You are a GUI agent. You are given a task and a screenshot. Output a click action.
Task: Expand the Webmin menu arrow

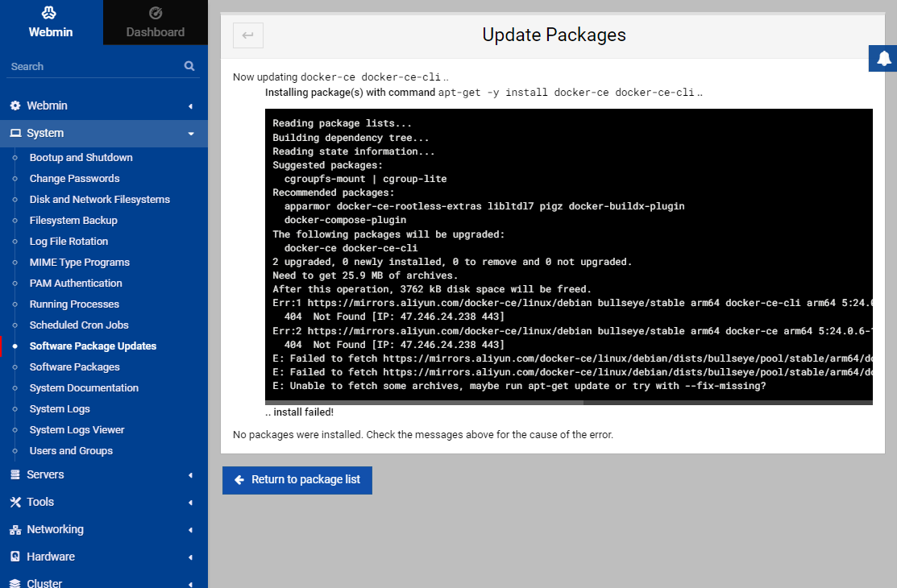click(190, 106)
